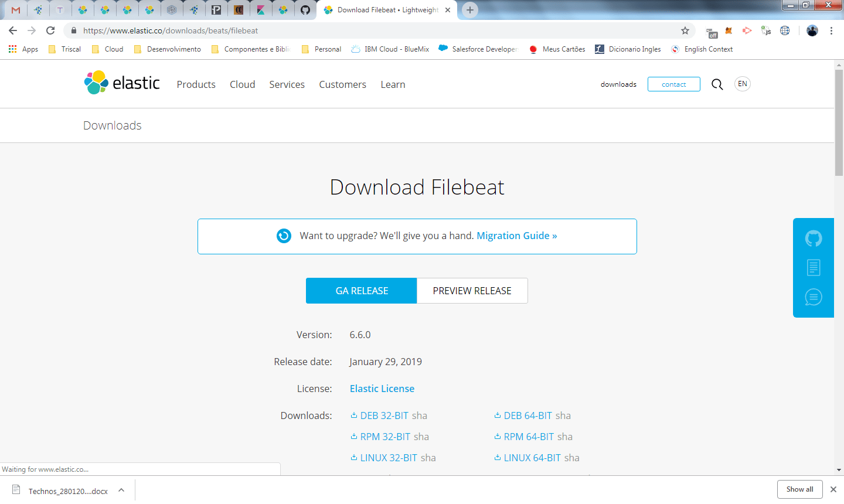
Task: Expand the Desenvolvimento bookmarks folder
Action: (168, 49)
